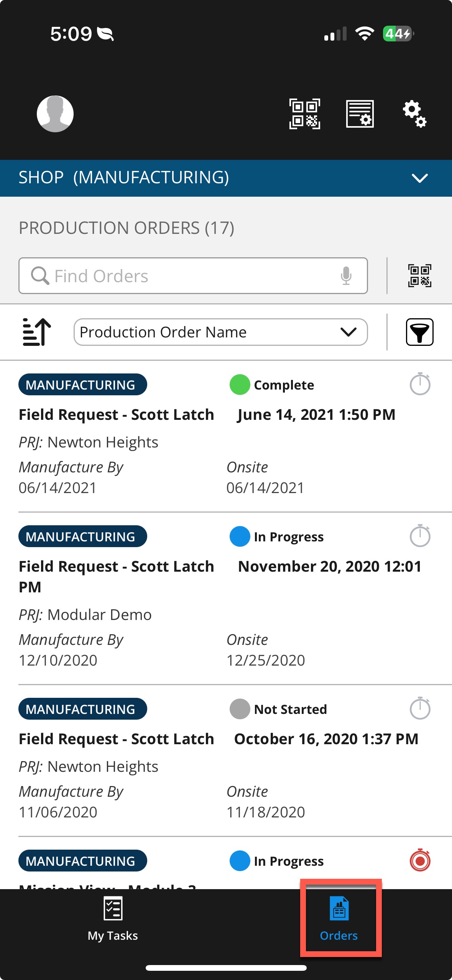Open the user profile avatar

(x=55, y=113)
